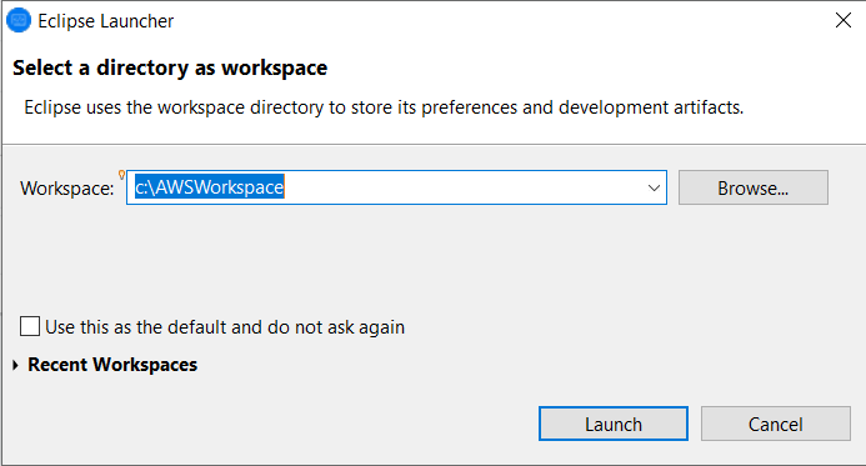Click the content assist lightbulb by Workspace field
Screen dimensions: 866x466
(122, 174)
